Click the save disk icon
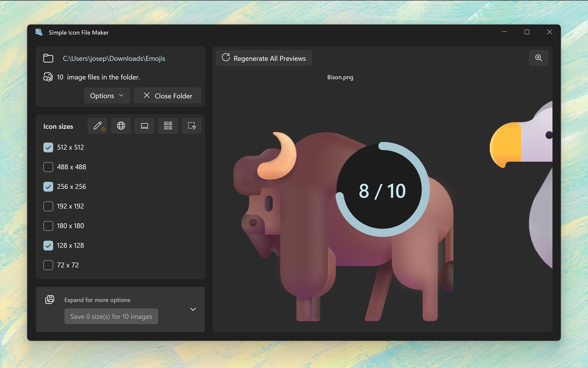This screenshot has width=588, height=368. click(50, 300)
